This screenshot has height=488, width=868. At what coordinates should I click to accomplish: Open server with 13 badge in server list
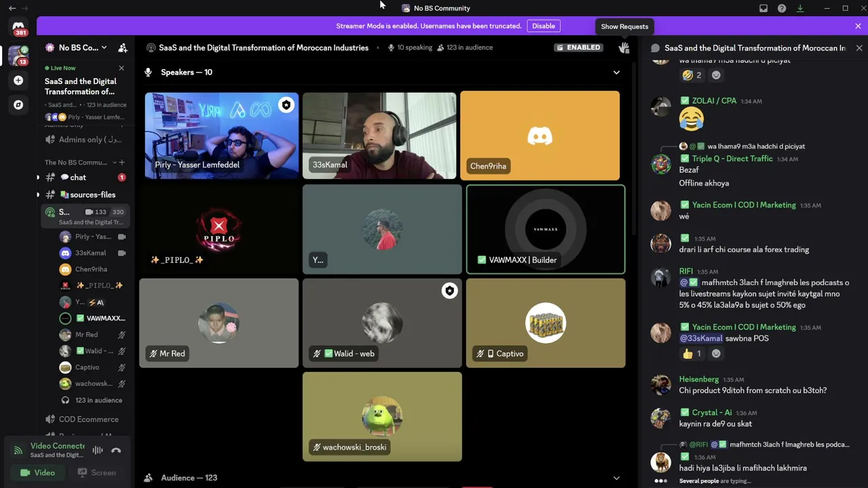(18, 55)
